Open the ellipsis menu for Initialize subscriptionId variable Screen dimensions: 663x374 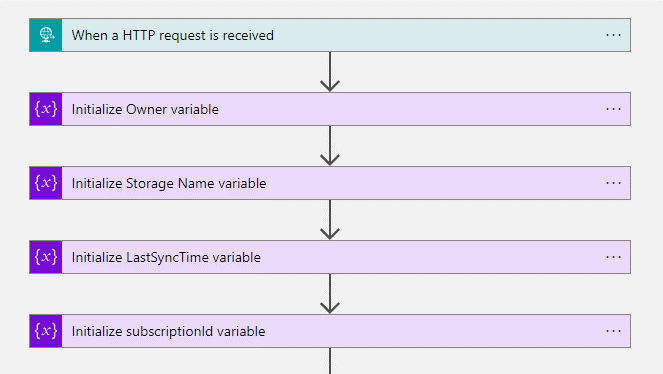pos(613,331)
